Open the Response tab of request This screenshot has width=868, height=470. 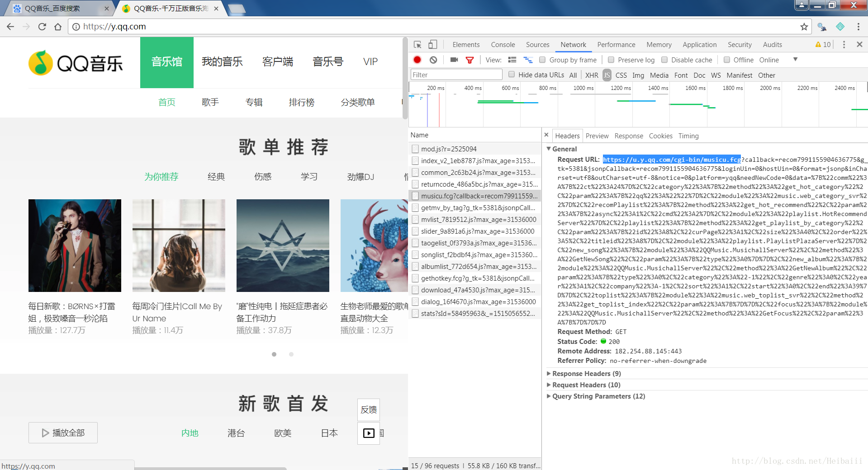(629, 136)
